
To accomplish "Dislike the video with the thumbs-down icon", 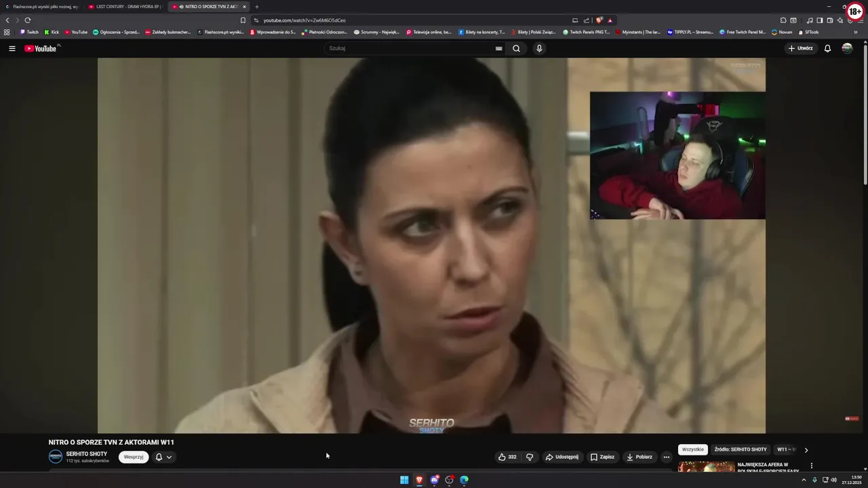I will point(530,457).
